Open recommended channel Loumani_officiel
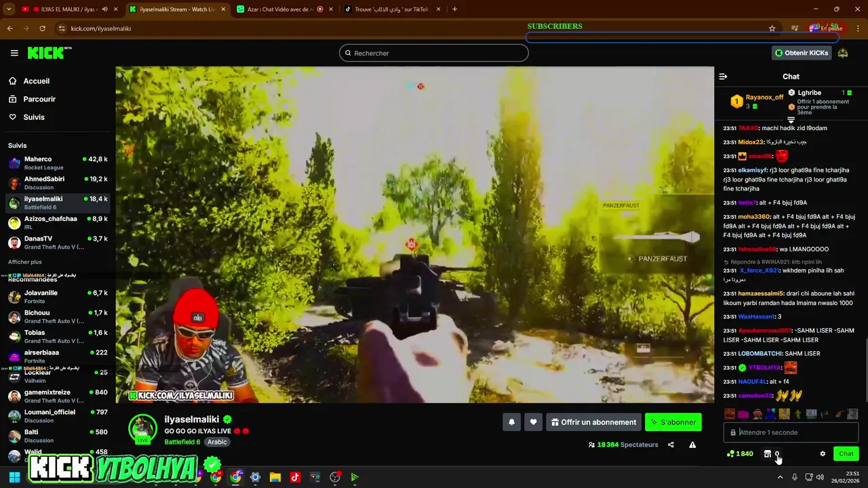The height and width of the screenshot is (488, 868). coord(58,416)
